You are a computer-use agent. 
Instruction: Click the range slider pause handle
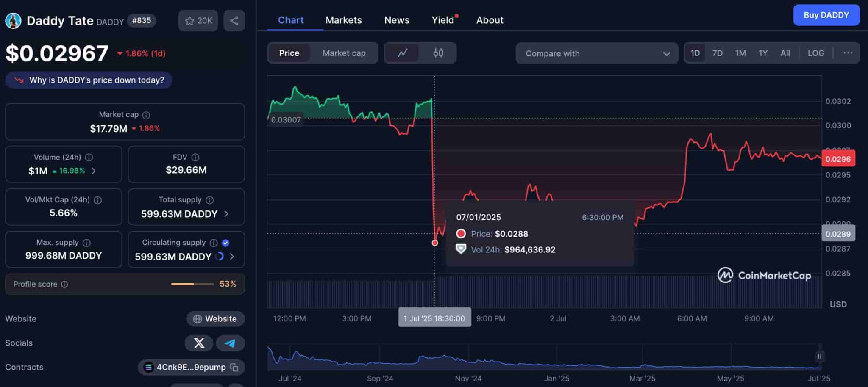click(x=819, y=357)
